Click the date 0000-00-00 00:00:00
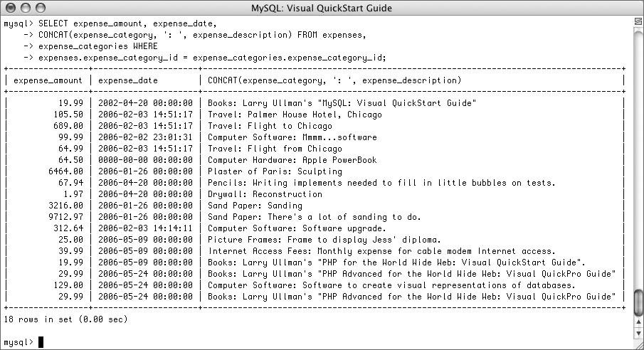The height and width of the screenshot is (350, 644). click(145, 160)
